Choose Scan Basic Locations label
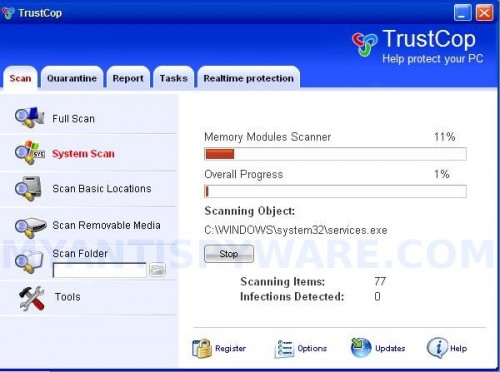Screen dimensions: 500x372 coord(102,189)
